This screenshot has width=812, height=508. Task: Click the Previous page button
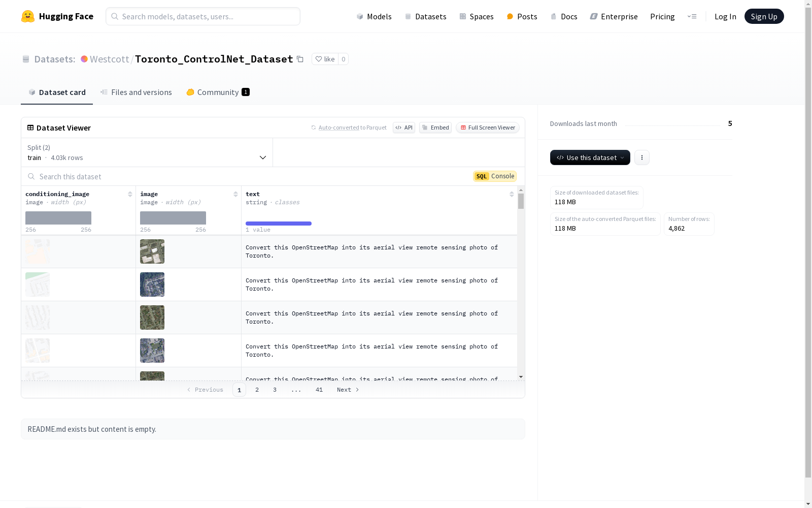pos(205,390)
